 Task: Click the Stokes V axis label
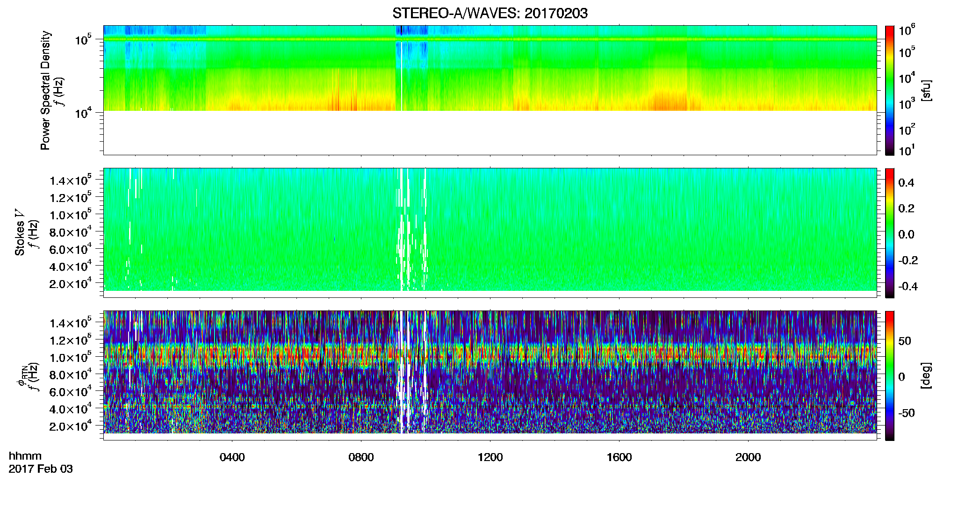20,233
